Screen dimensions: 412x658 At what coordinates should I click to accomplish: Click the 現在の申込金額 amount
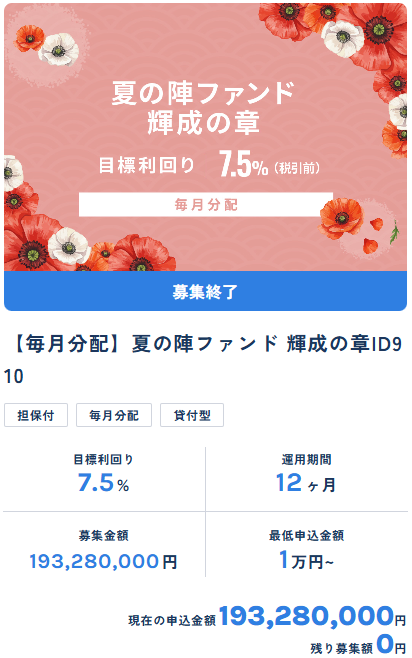(312, 616)
